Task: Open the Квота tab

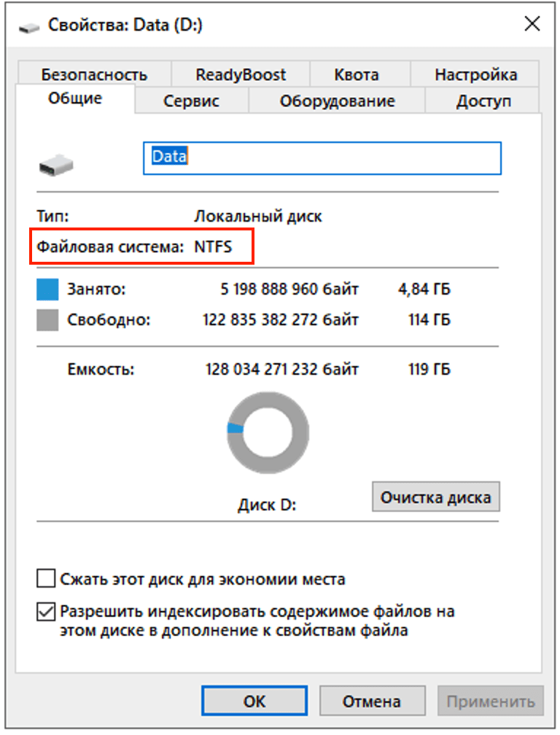Action: tap(356, 74)
